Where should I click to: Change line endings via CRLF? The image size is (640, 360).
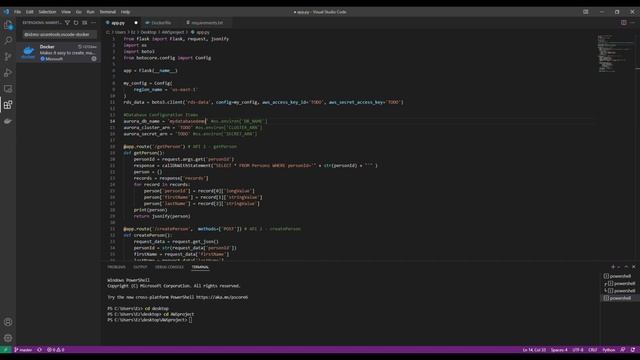(593, 350)
